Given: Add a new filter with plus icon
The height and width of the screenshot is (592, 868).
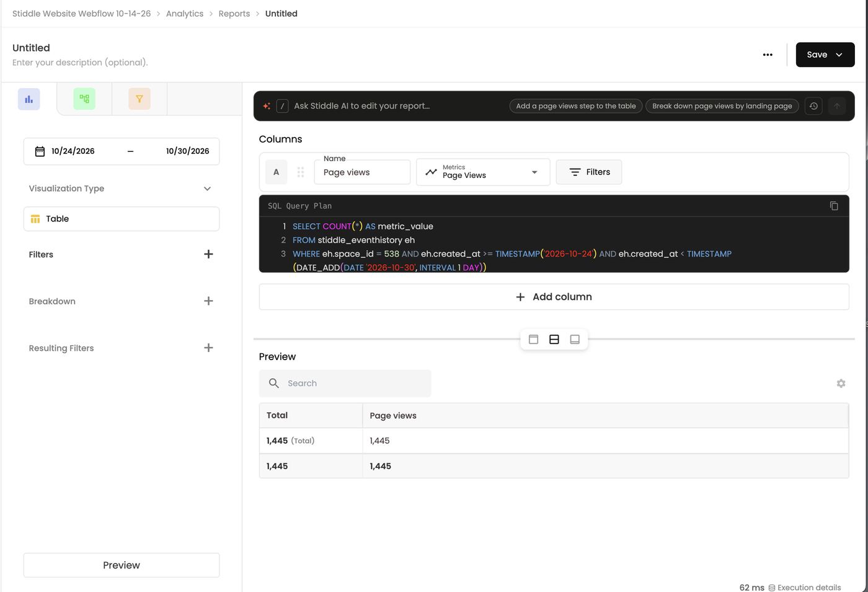Looking at the screenshot, I should click(208, 254).
